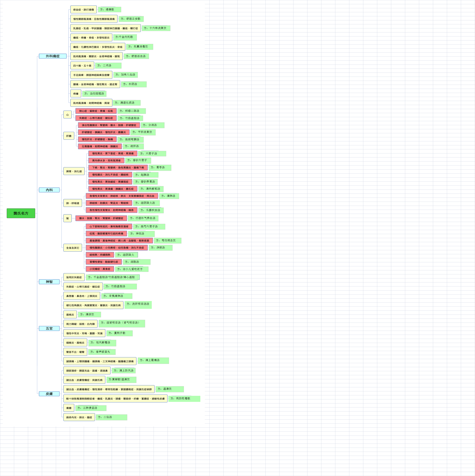This screenshot has width=475, height=476.
Task: Select the 胃內停水多、而有氣滯者 node
Action: (106, 161)
